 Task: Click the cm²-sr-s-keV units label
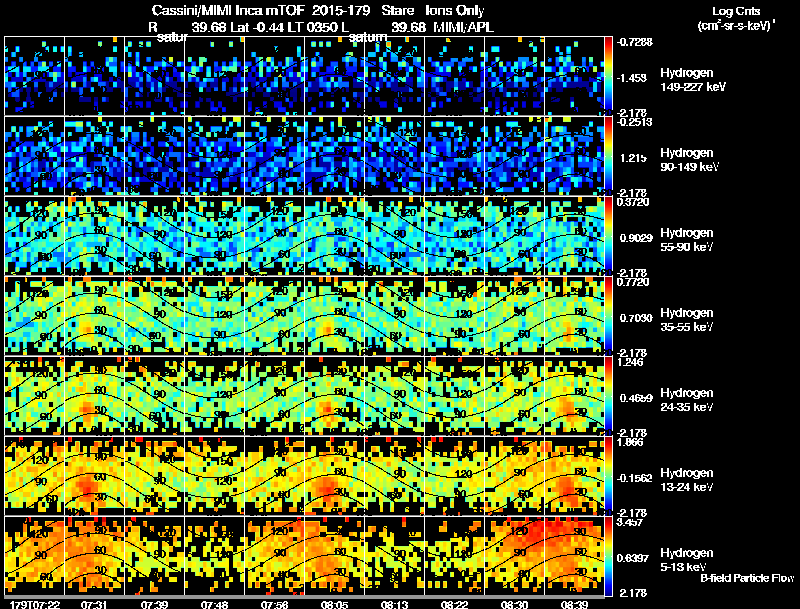point(736,25)
